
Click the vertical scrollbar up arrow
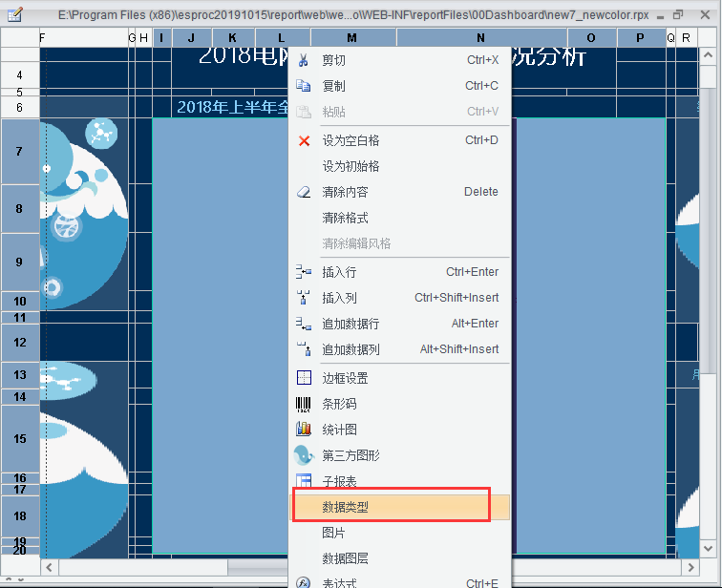pyautogui.click(x=708, y=55)
